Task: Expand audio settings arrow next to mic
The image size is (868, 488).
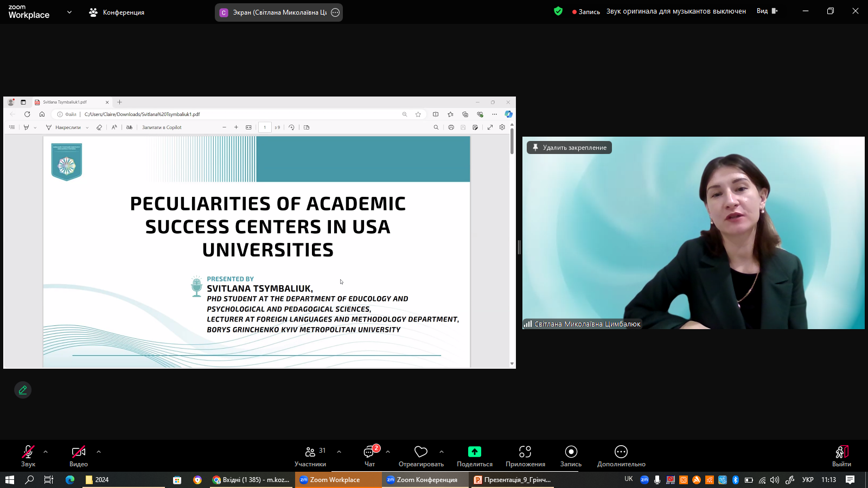Action: [46, 452]
